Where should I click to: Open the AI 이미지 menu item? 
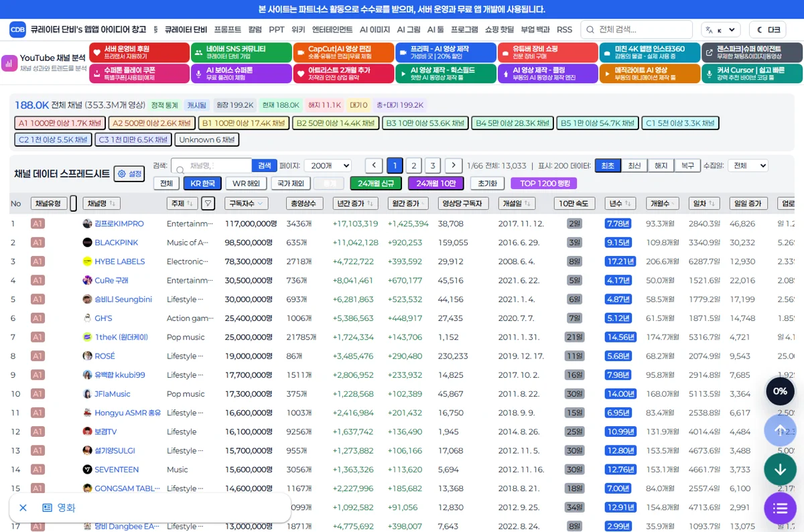click(x=375, y=29)
